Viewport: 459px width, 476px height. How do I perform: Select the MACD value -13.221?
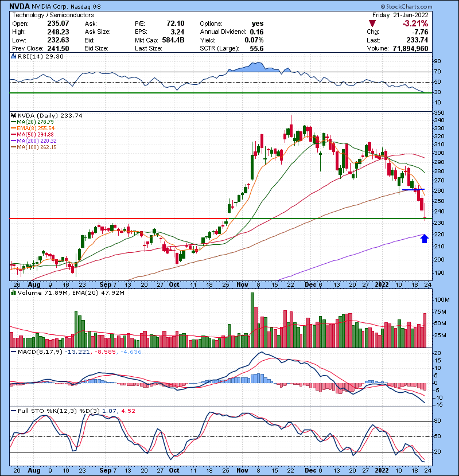pos(79,352)
